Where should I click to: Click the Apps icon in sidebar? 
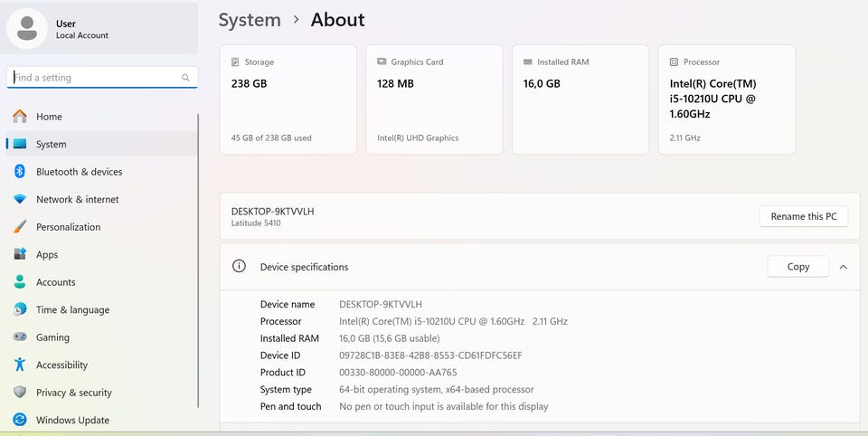(x=20, y=254)
